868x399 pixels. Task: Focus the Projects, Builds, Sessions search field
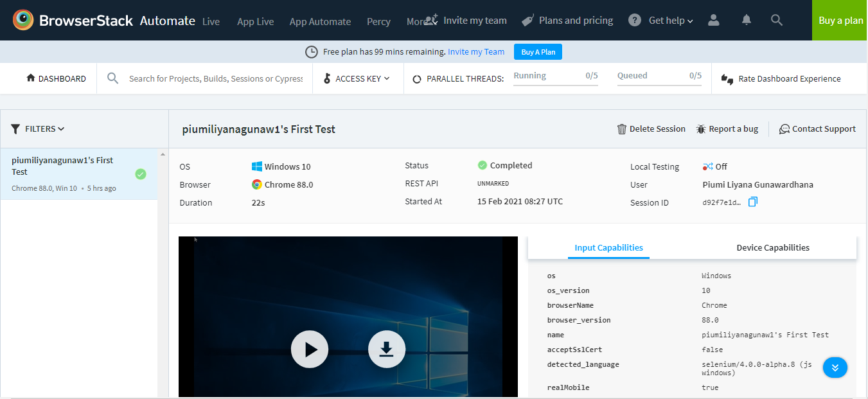pyautogui.click(x=215, y=78)
